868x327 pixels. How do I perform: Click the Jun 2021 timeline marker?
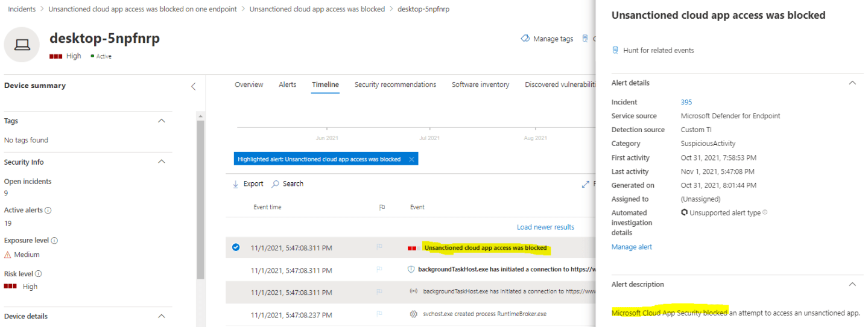pyautogui.click(x=326, y=138)
